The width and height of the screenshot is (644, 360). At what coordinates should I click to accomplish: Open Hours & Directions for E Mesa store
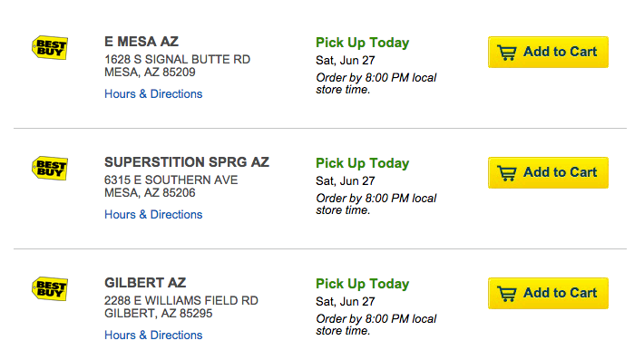(x=153, y=94)
